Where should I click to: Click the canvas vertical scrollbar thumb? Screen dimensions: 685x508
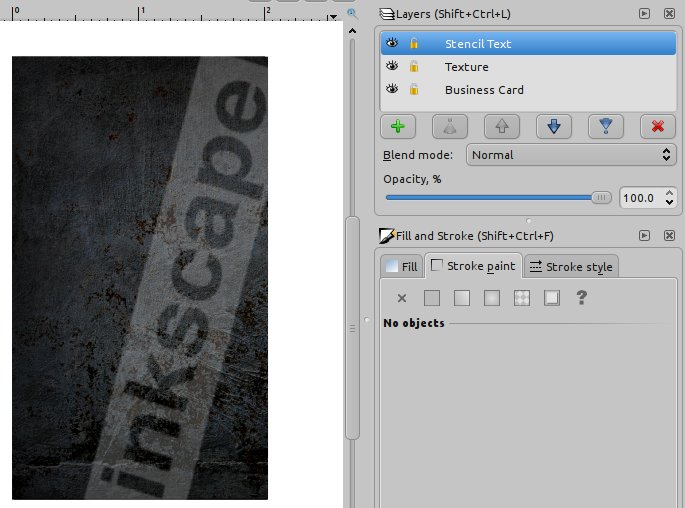click(x=352, y=328)
